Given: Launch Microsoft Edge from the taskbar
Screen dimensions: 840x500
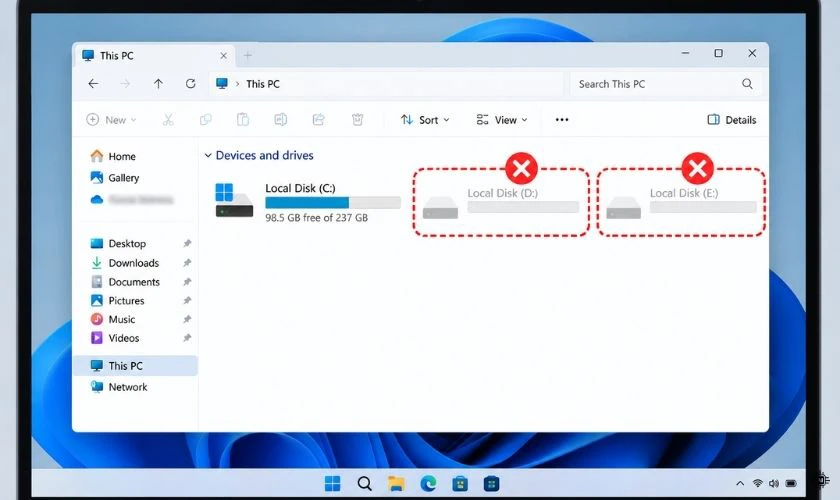Looking at the screenshot, I should click(428, 483).
